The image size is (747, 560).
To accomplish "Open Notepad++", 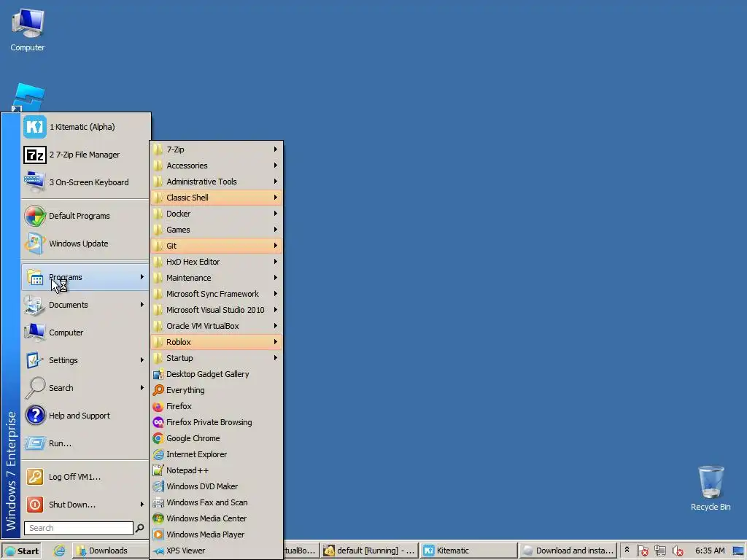I will click(216, 470).
